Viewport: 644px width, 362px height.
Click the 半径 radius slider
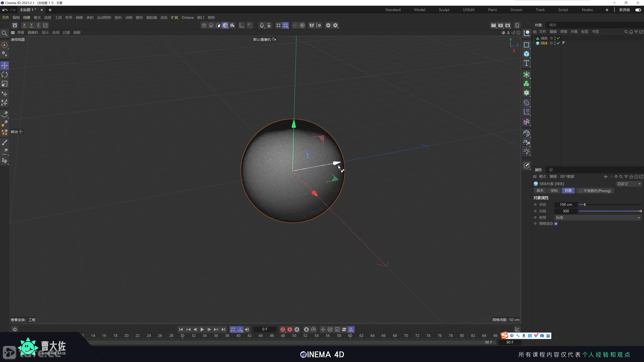tap(610, 205)
